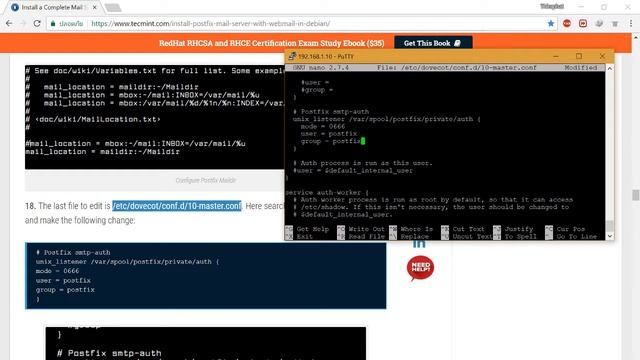Open the PuTTY window system menu icon
This screenshot has width=640, height=360.
pyautogui.click(x=292, y=56)
